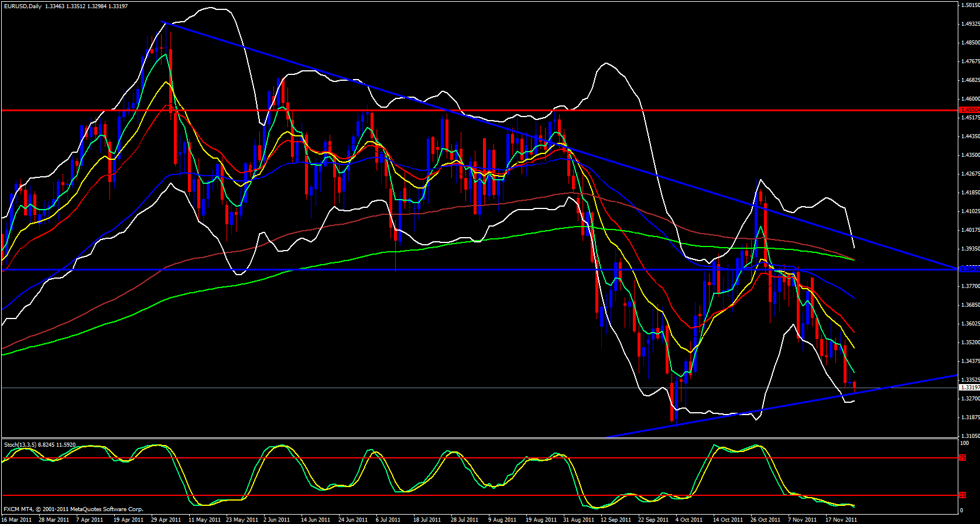
Task: Click the 9 Aug 2011 date label
Action: pyautogui.click(x=502, y=519)
